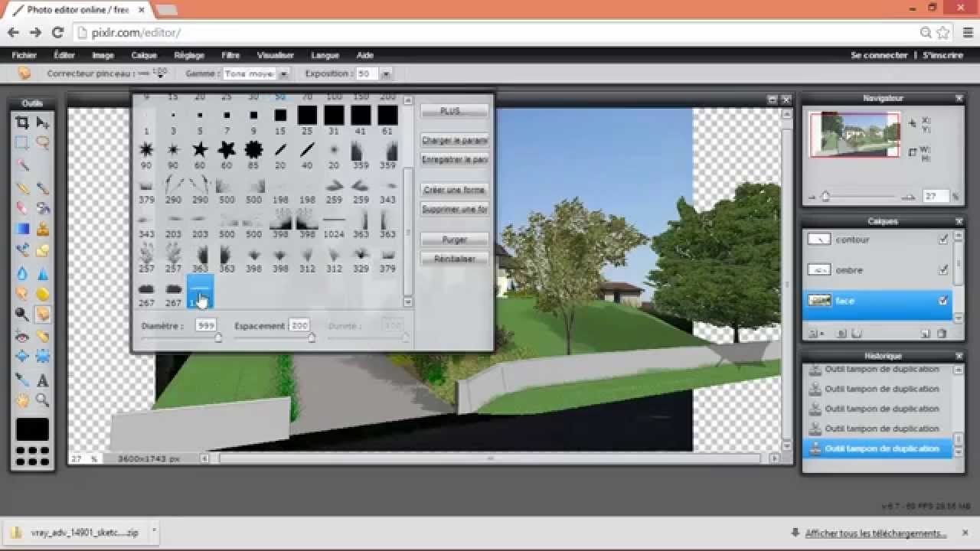980x551 pixels.
Task: Click the Diamètre slider handle
Action: click(x=218, y=337)
